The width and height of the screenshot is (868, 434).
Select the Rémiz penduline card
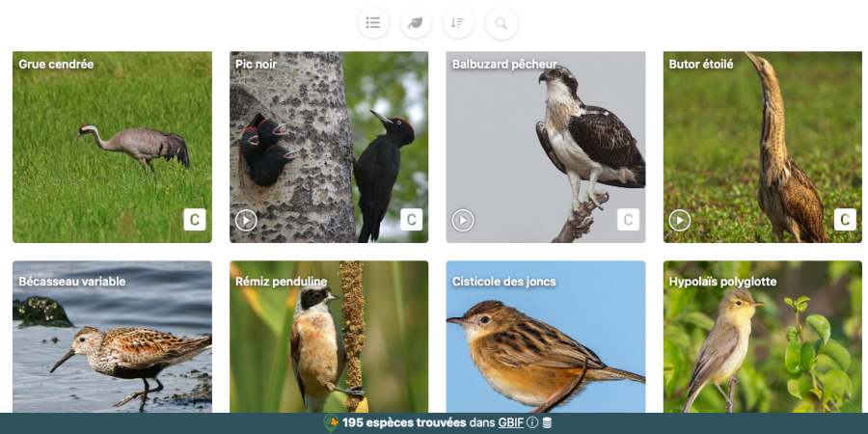coord(329,337)
